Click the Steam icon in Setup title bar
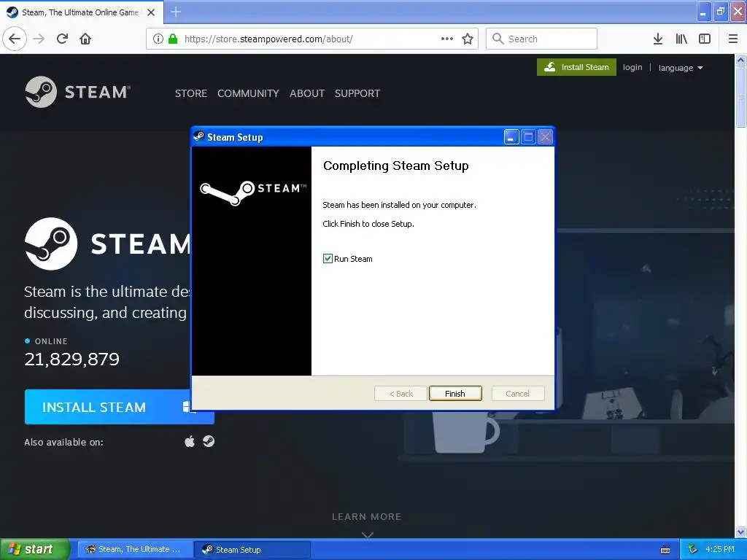The image size is (747, 560). pyautogui.click(x=198, y=137)
